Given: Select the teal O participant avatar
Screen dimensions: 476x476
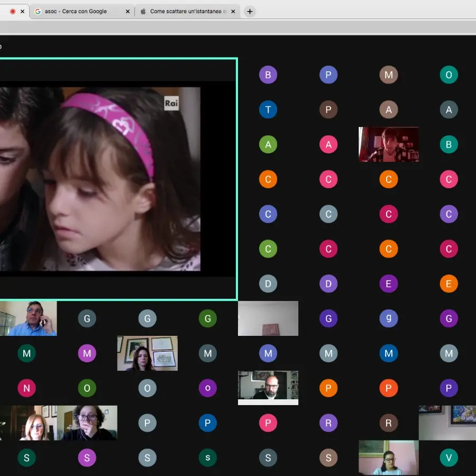Looking at the screenshot, I should [448, 75].
